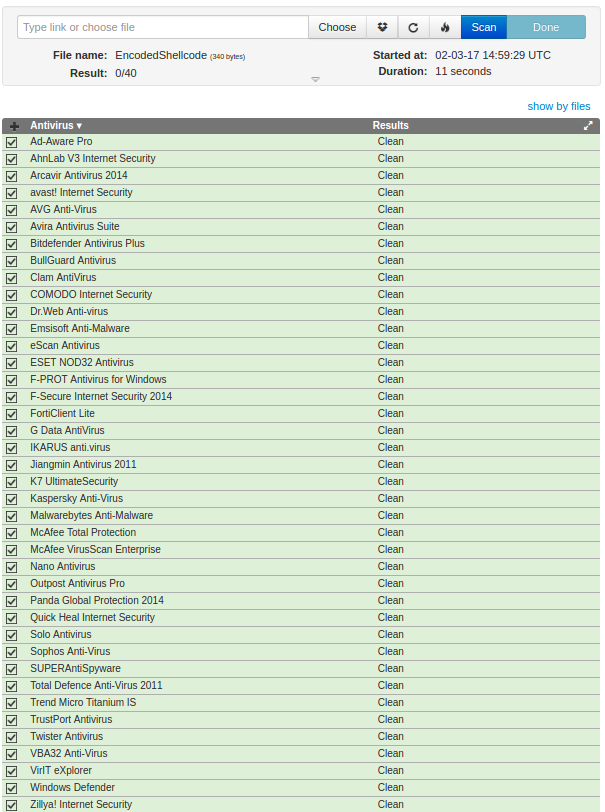Toggle the Arcavir Antivirus 2014 checkbox

point(12,177)
